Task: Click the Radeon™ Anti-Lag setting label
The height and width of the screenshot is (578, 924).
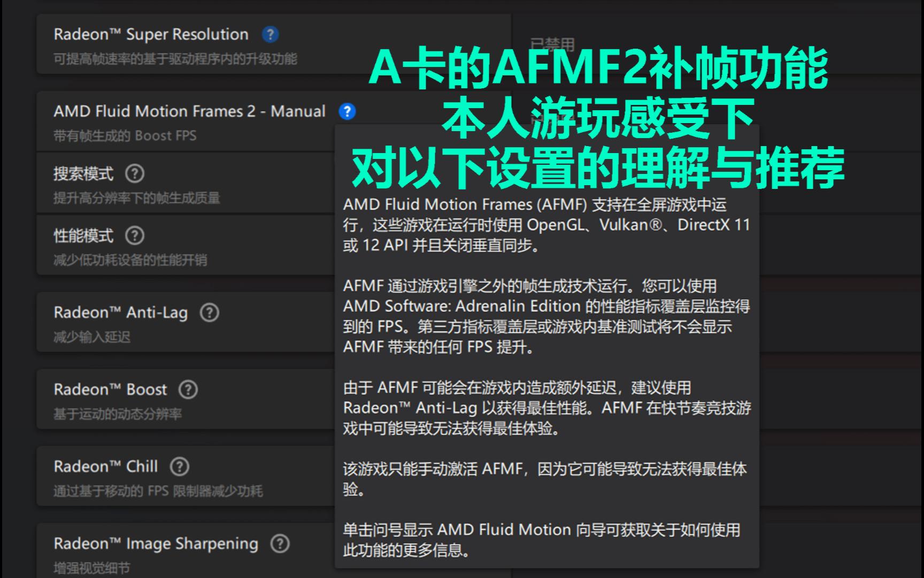Action: pos(121,313)
